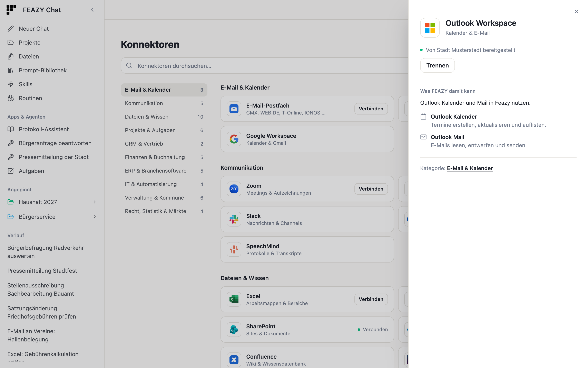Image resolution: width=588 pixels, height=368 pixels.
Task: Click the Trennen button for Outlook
Action: pyautogui.click(x=437, y=65)
